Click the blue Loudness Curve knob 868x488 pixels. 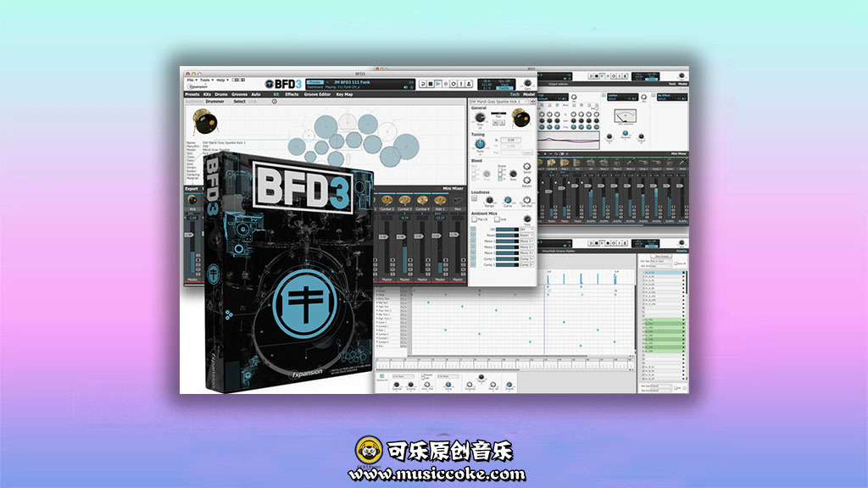point(508,200)
